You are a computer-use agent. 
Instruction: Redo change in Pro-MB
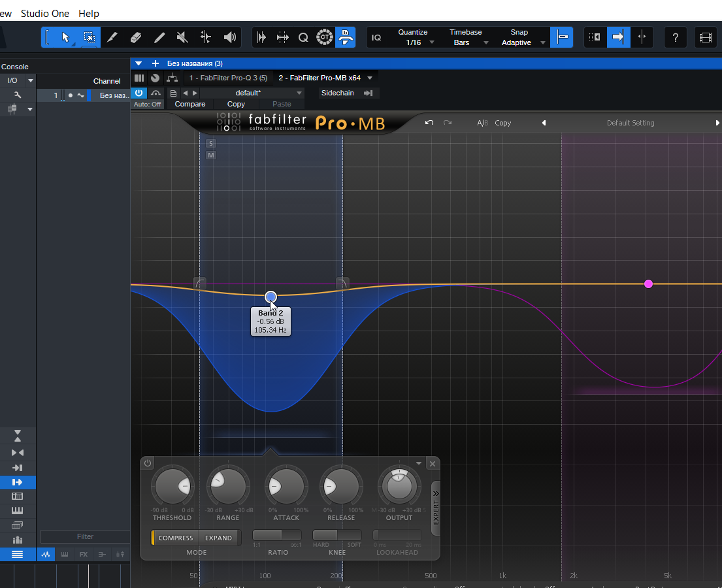[x=447, y=122]
